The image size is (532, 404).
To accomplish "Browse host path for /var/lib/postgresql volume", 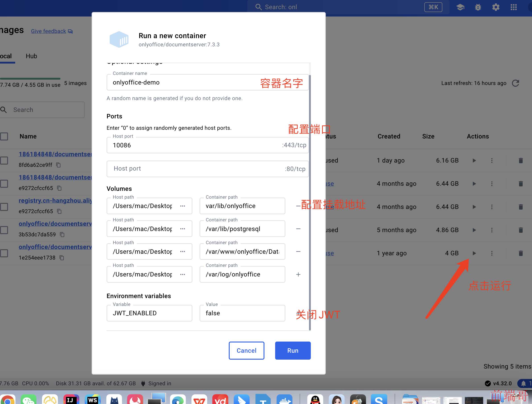I will (183, 229).
